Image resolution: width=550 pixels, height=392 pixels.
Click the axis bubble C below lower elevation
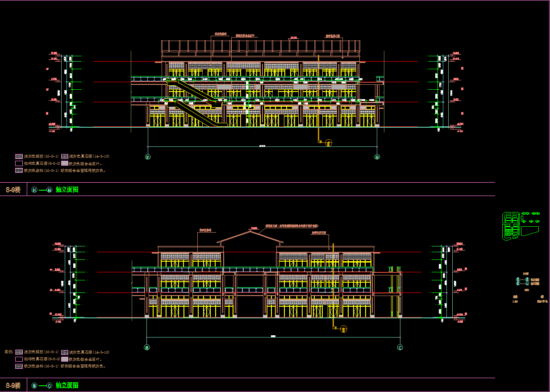click(400, 347)
